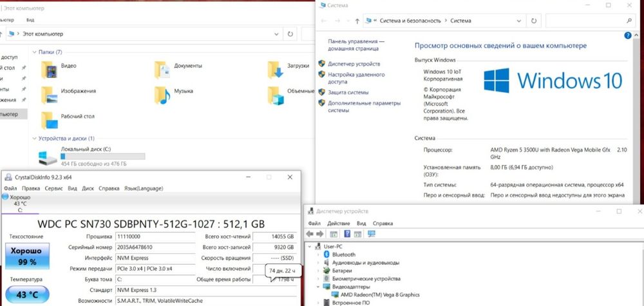Go to Панель управления домашняя страница

(x=356, y=45)
